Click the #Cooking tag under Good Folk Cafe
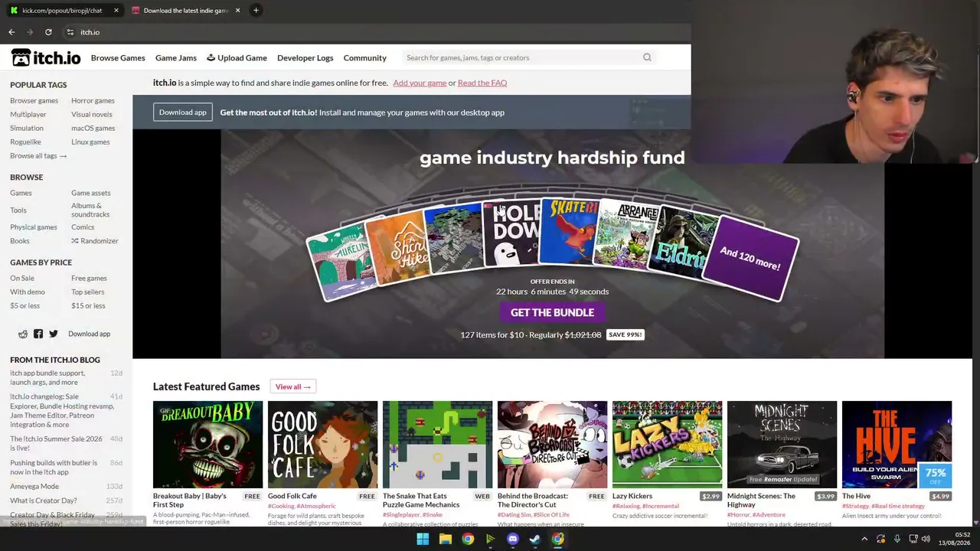This screenshot has width=980, height=551. point(281,506)
